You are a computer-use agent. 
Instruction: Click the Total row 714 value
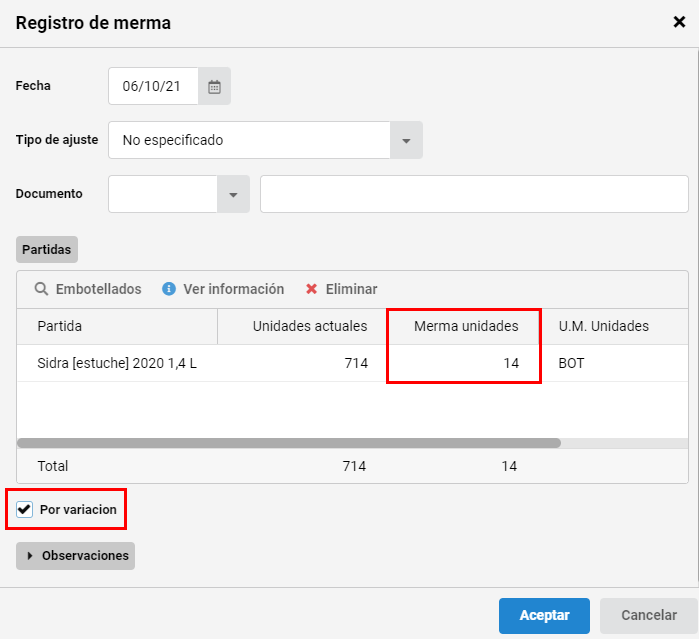pyautogui.click(x=354, y=466)
